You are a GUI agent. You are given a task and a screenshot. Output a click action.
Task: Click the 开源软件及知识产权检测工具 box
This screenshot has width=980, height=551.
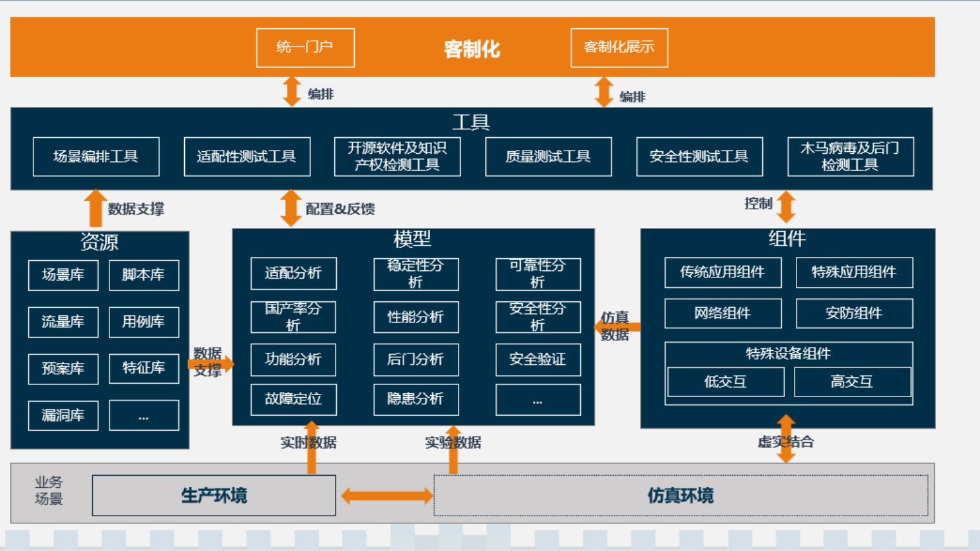[397, 156]
